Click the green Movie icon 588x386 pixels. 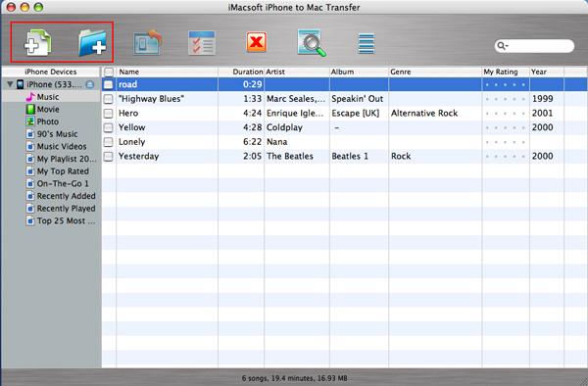click(30, 109)
